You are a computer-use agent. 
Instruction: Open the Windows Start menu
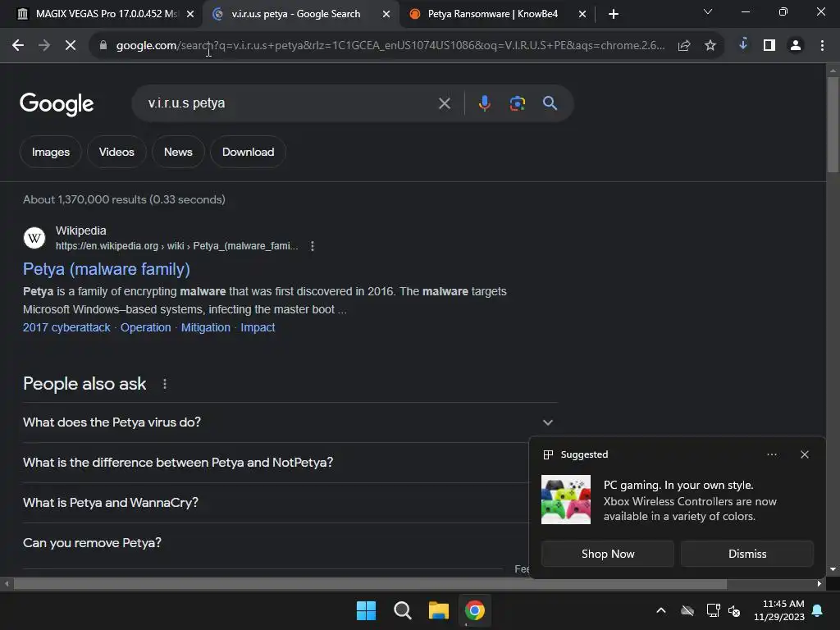click(x=367, y=610)
